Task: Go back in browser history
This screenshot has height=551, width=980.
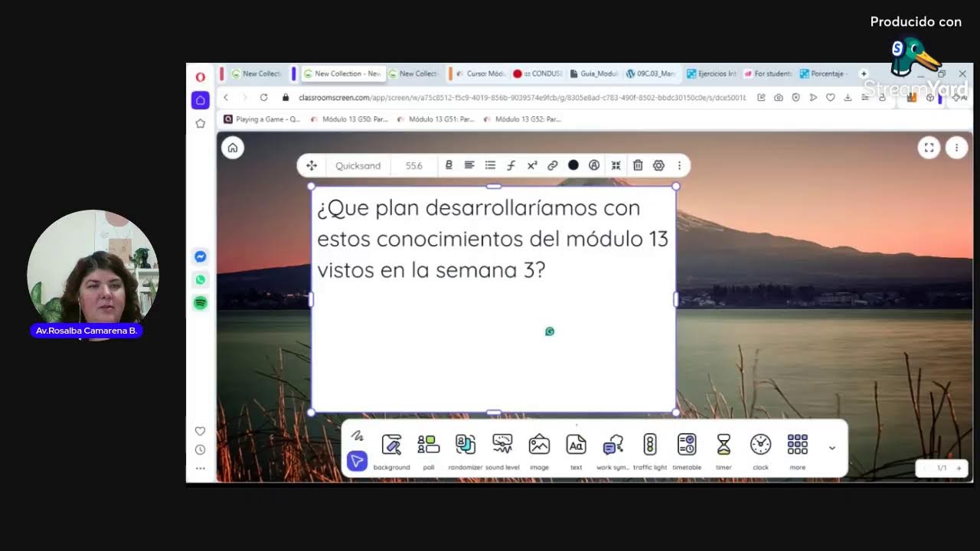Action: pos(226,97)
